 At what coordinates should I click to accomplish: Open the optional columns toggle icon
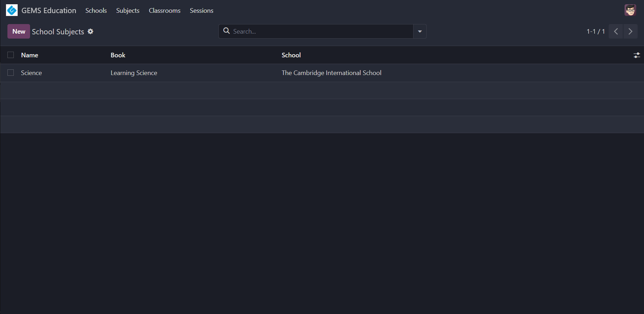[x=637, y=55]
